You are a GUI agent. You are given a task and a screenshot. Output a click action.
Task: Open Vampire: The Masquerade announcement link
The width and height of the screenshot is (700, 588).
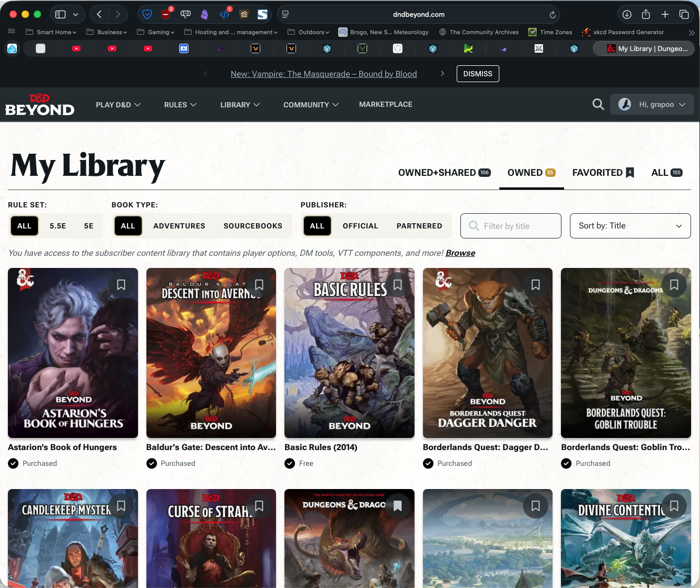tap(324, 74)
